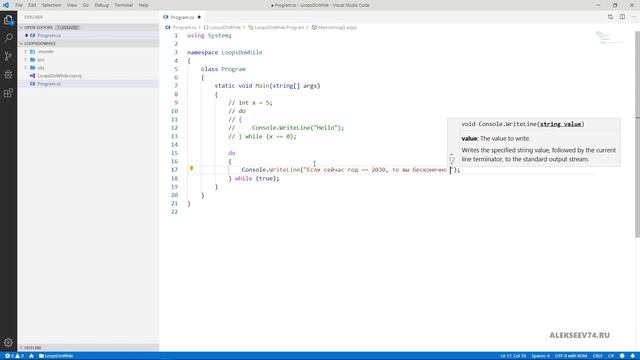Click the Open Changes icon in editor toolbar
This screenshot has height=360, width=640.
coord(610,17)
